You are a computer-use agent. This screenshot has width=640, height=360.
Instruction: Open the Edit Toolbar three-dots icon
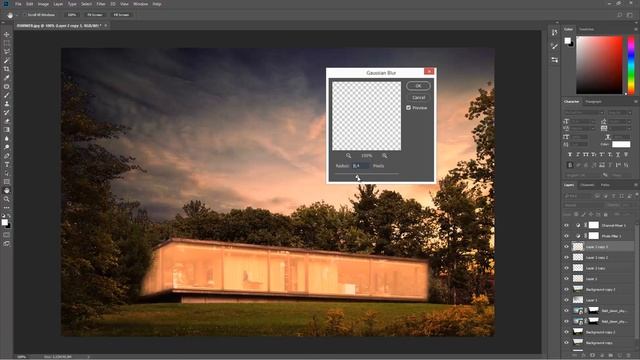coord(7,208)
